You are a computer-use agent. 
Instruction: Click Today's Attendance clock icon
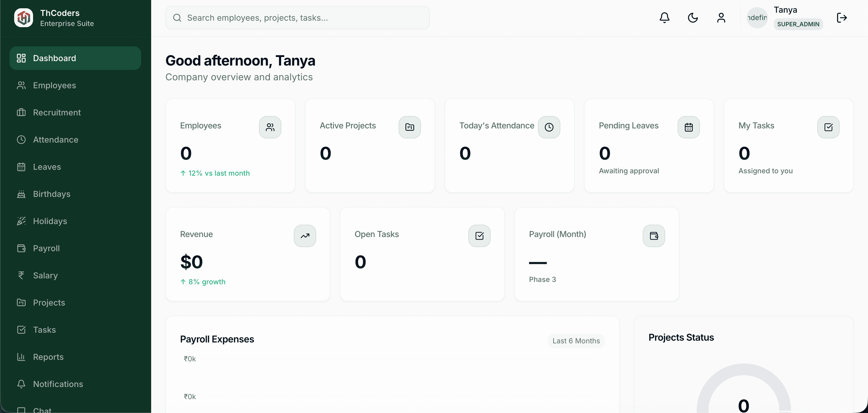[549, 127]
